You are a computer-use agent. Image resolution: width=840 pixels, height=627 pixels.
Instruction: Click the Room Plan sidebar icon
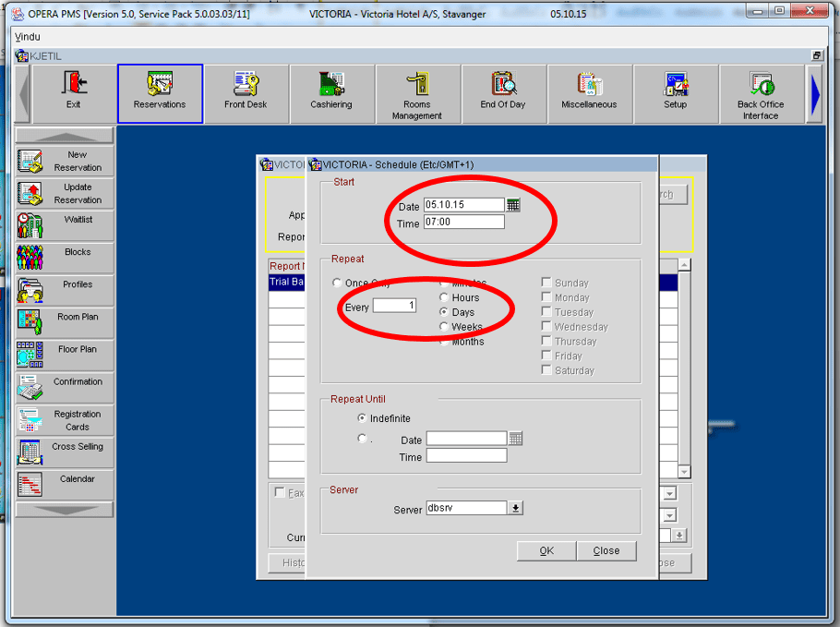65,322
